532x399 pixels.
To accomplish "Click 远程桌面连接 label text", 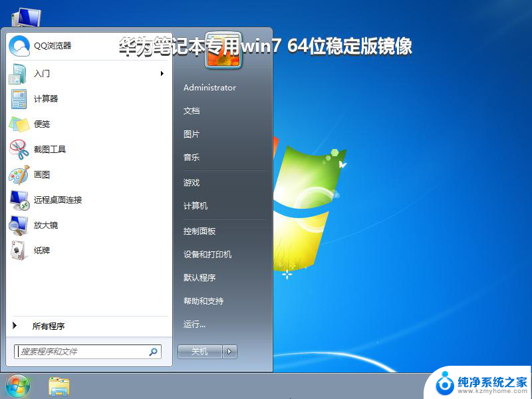I will [x=58, y=200].
